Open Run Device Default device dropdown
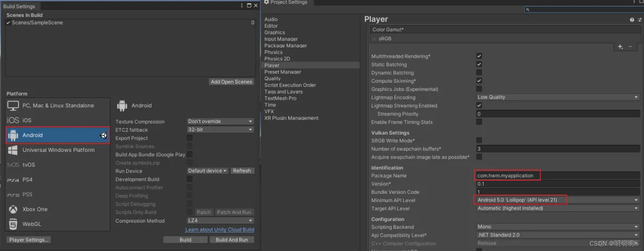 207,171
